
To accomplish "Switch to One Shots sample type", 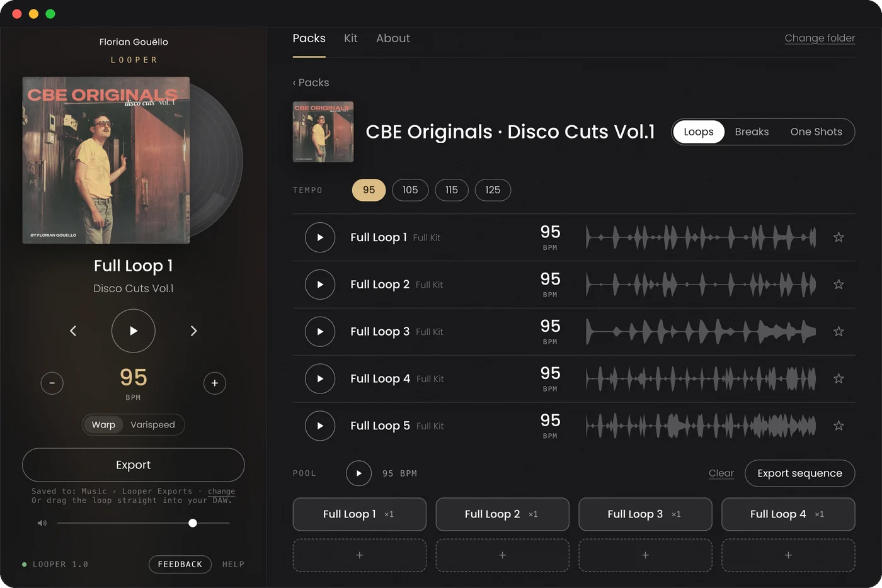I will coord(816,132).
